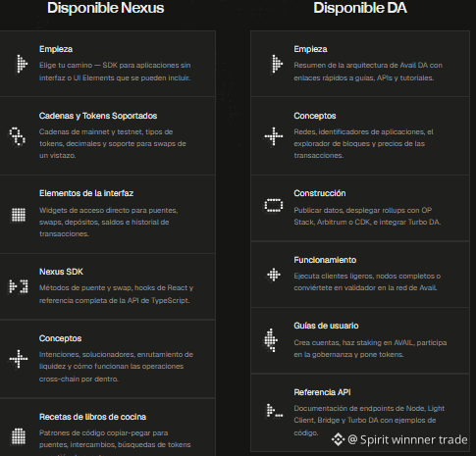The width and height of the screenshot is (476, 456).
Task: Click the cross icon beside Nexus Conceptos
Action: click(x=19, y=359)
